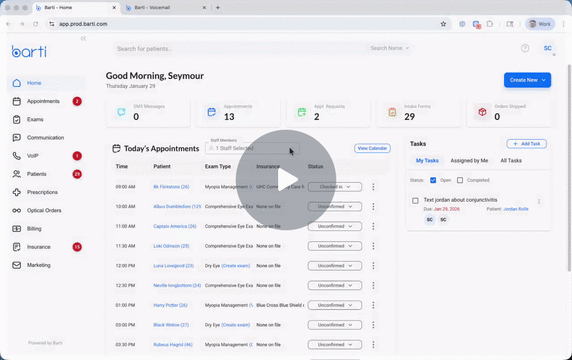Open the Jordan Rolle patient link
Viewport: 572px width, 360px height.
pyautogui.click(x=516, y=209)
